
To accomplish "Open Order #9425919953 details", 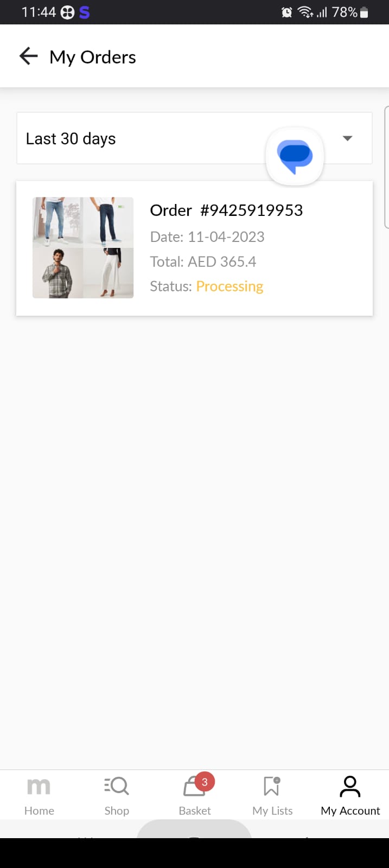I will (x=226, y=210).
